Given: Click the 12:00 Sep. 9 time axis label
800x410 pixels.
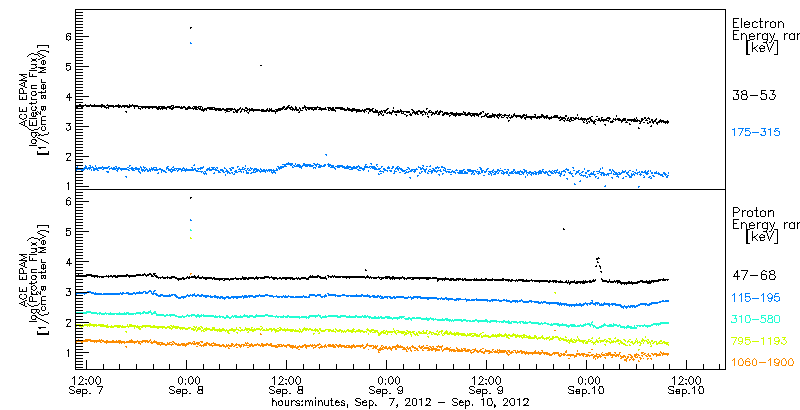Looking at the screenshot, I should (x=486, y=386).
